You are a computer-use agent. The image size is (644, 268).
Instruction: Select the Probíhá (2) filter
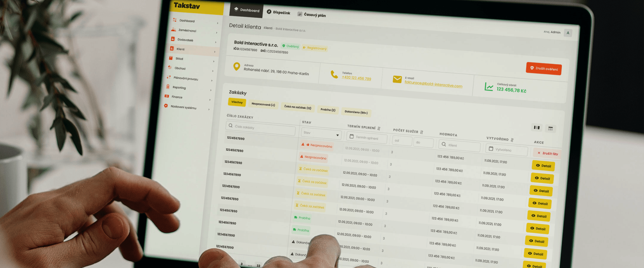click(328, 110)
